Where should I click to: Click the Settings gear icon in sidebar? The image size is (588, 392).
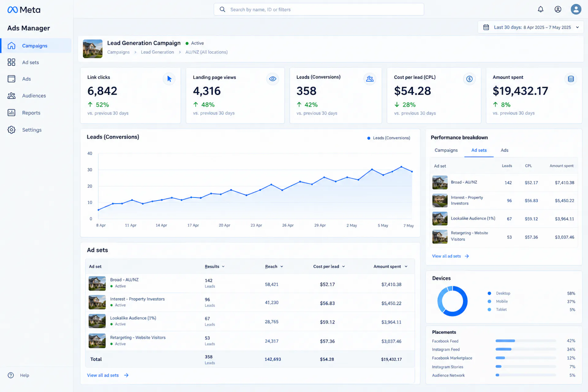[11, 130]
